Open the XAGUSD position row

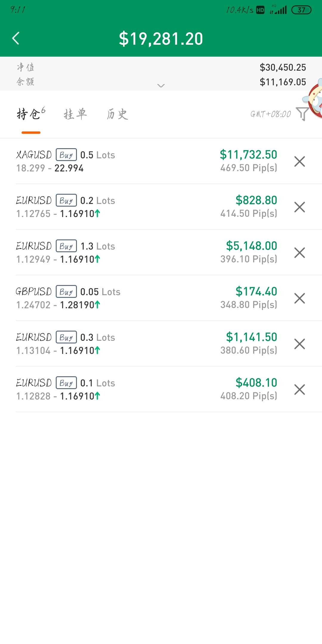coord(113,161)
